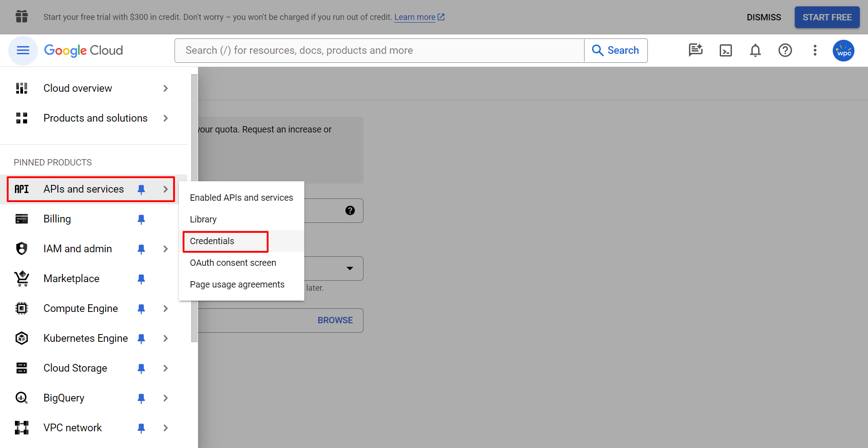The width and height of the screenshot is (868, 448).
Task: Click the sidebar vertical scrollbar
Action: tap(194, 208)
